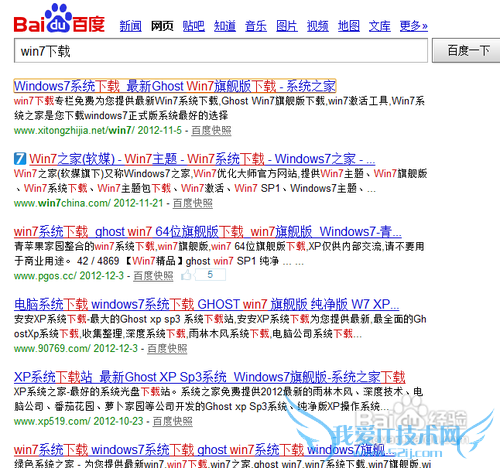The image size is (500, 468).
Task: Open the Win7之家(软媒) result title
Action: tap(202, 159)
